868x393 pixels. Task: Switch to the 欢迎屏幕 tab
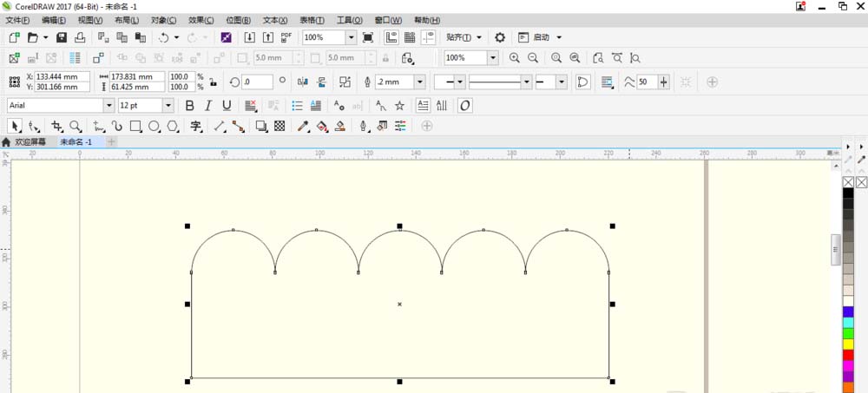[x=31, y=141]
